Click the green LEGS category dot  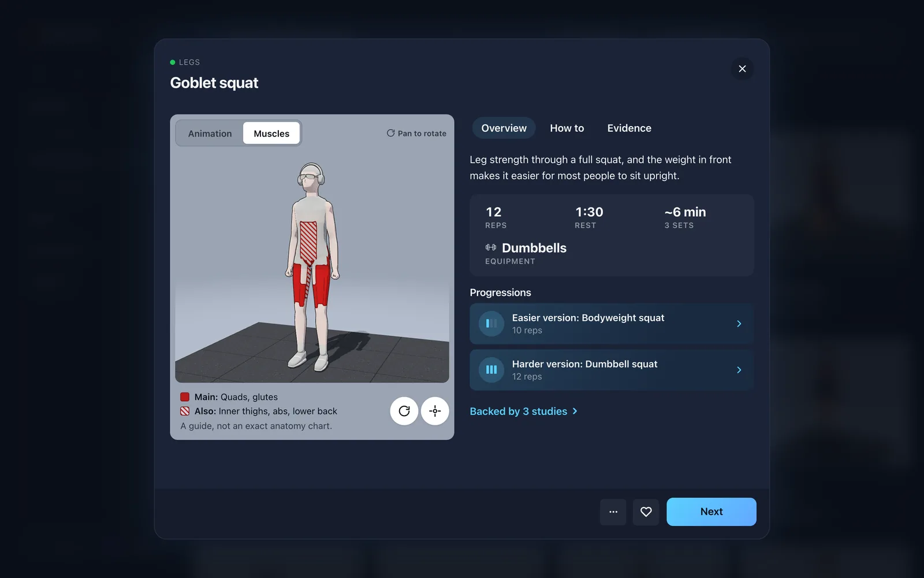click(173, 62)
